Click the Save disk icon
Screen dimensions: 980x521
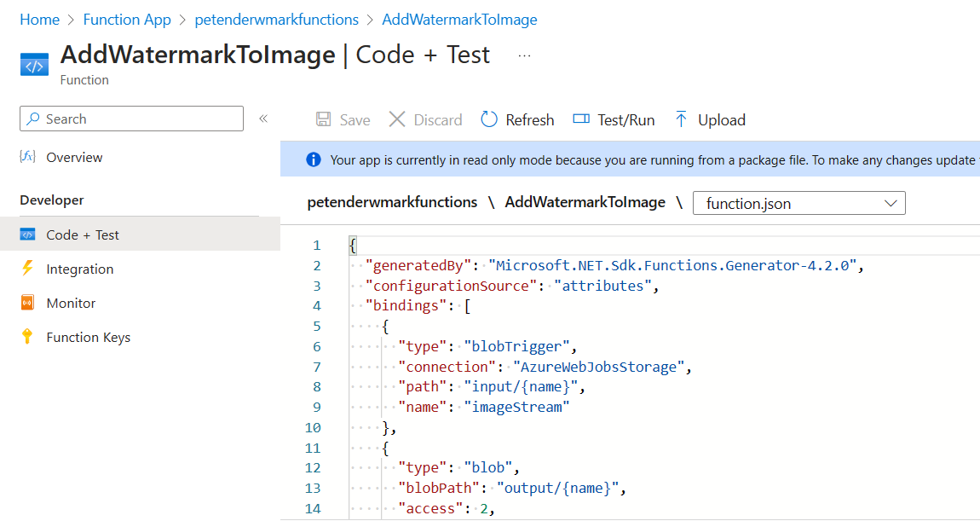coord(323,119)
